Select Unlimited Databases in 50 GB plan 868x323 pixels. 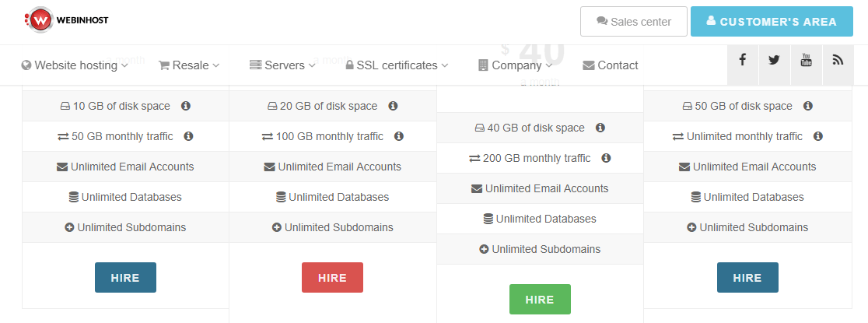(754, 197)
